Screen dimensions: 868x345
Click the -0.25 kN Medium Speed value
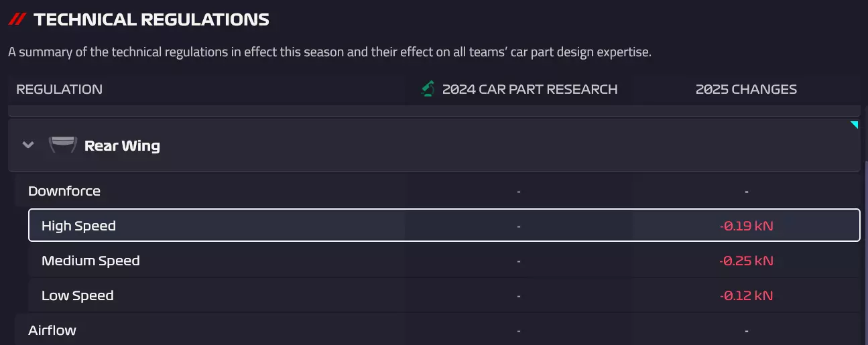coord(746,261)
